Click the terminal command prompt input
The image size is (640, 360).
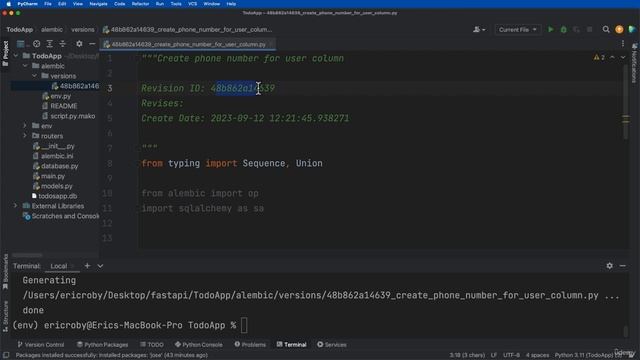click(244, 325)
